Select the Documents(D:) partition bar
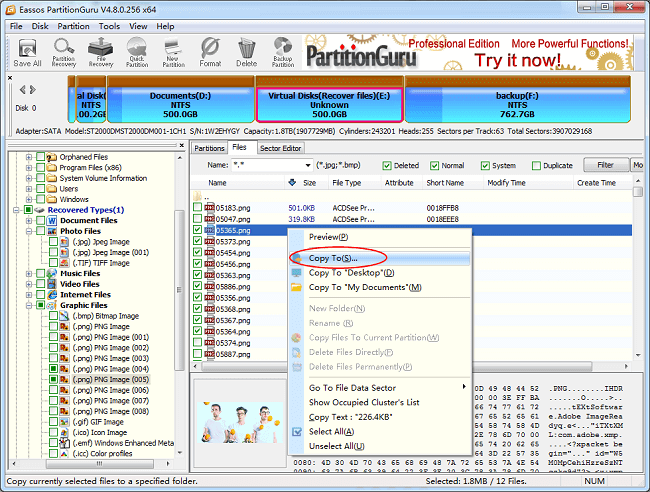The width and height of the screenshot is (650, 492). point(181,100)
